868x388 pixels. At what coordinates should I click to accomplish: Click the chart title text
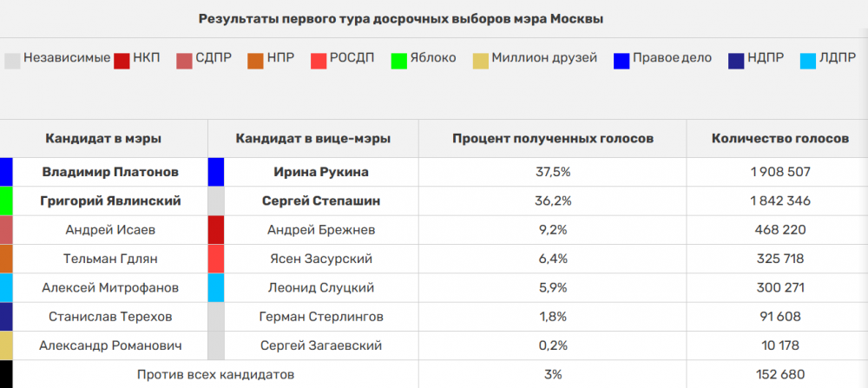click(401, 18)
